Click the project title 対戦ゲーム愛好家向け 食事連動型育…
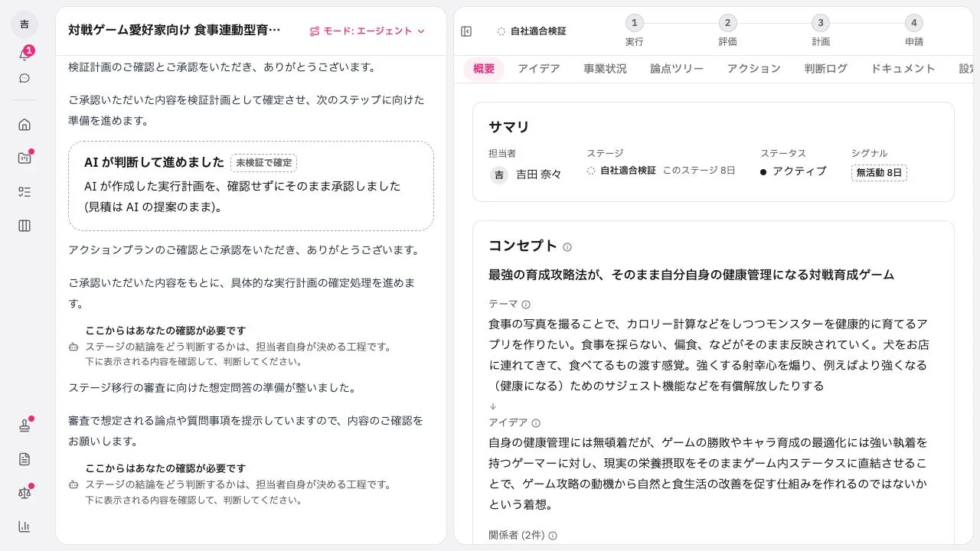 (x=175, y=30)
